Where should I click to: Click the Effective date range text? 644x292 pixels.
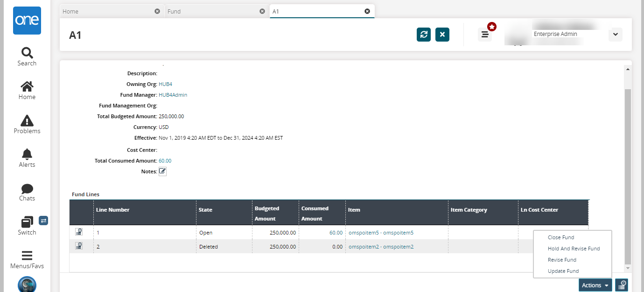[x=221, y=138]
